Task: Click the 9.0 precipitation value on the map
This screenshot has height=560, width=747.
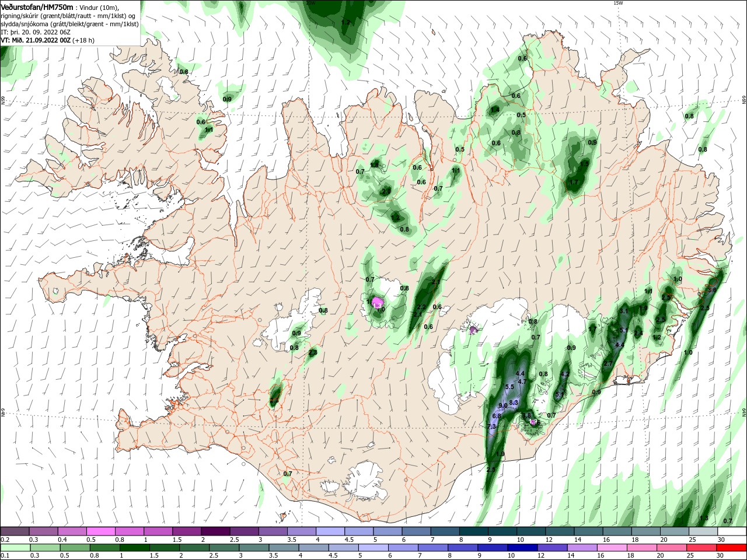Action: [504, 405]
